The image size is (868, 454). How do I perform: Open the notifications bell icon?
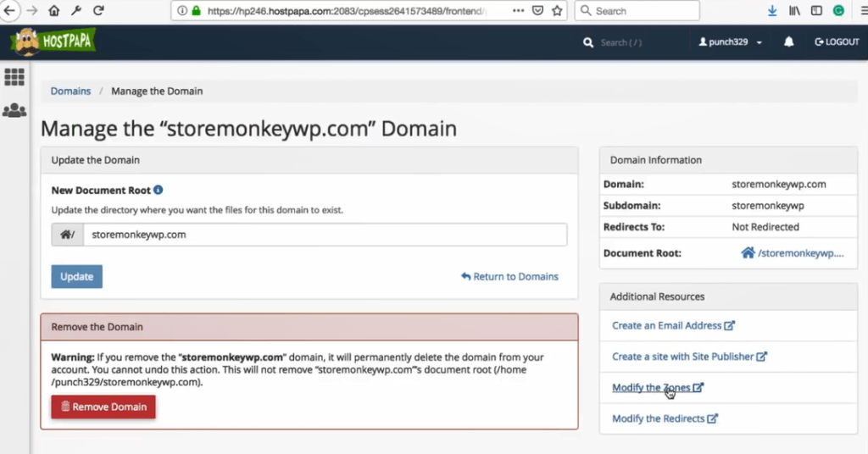pyautogui.click(x=789, y=42)
